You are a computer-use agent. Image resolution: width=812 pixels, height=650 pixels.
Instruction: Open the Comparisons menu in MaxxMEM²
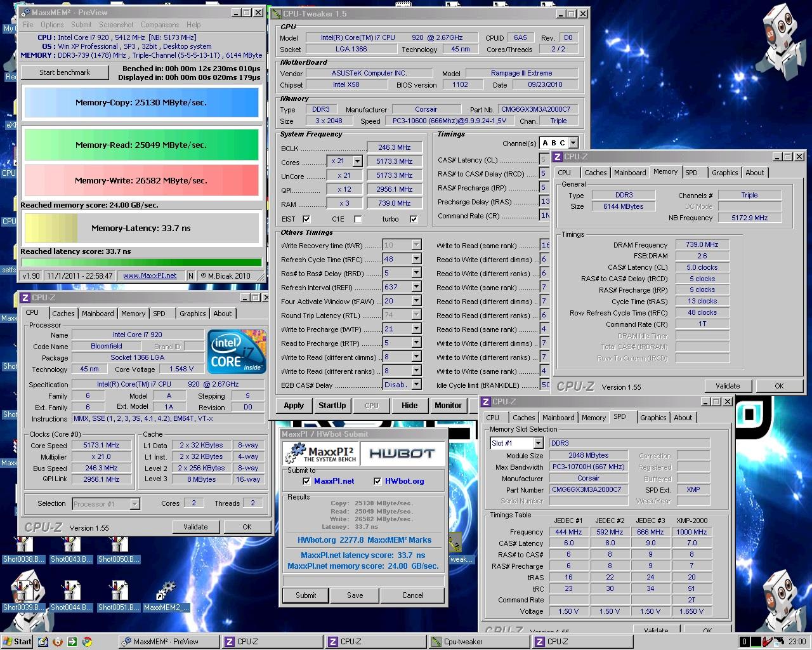point(160,25)
